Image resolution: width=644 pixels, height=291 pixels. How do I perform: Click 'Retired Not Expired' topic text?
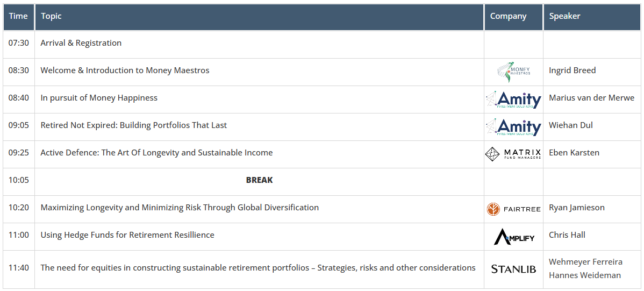[79, 125]
